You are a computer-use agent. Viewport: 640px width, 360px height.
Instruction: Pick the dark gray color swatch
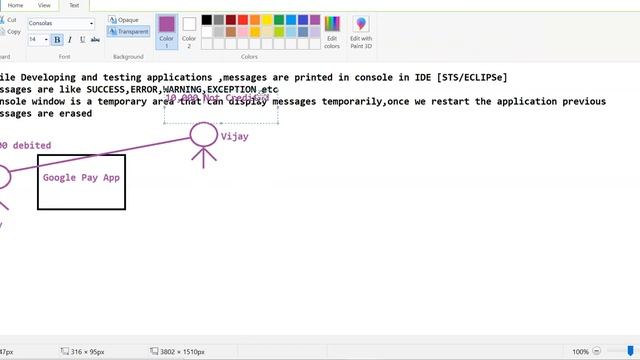point(219,20)
